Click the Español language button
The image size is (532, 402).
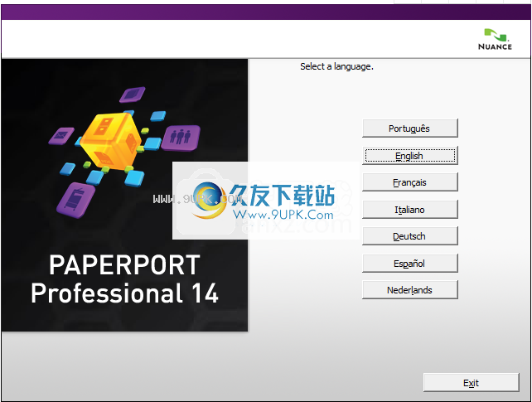pos(410,263)
